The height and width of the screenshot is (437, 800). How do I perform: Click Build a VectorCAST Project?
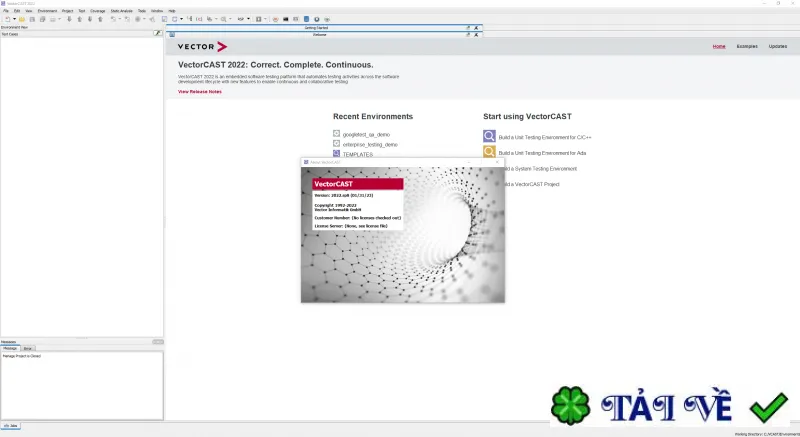532,184
